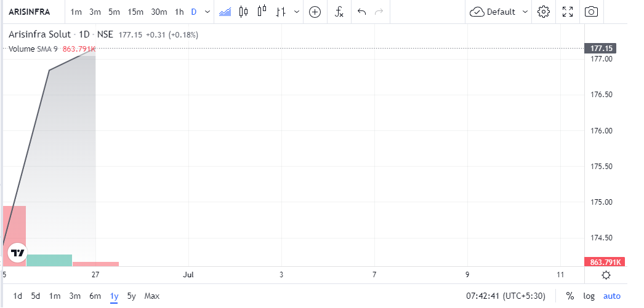
Task: Click the TradingView logo on chart
Action: [x=18, y=253]
